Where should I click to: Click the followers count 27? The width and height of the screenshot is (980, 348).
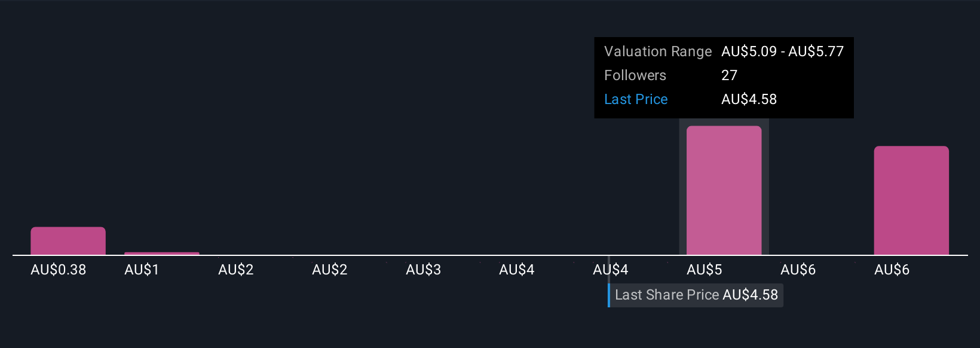pos(730,75)
